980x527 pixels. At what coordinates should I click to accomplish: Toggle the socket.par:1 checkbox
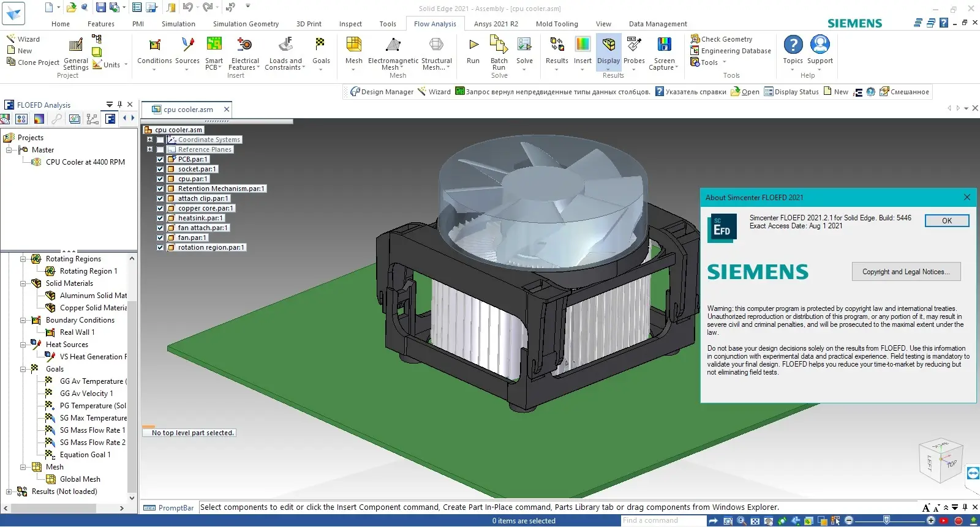tap(160, 169)
